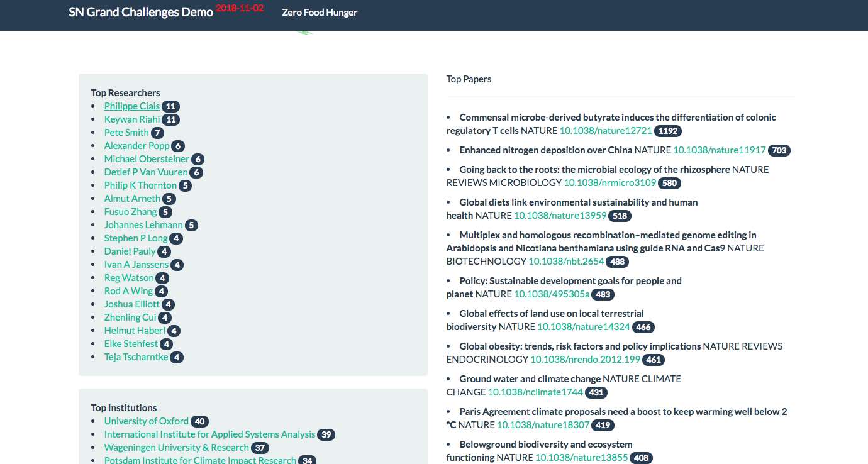
Task: Click count badge 7 beside Pete Smith
Action: coord(157,133)
